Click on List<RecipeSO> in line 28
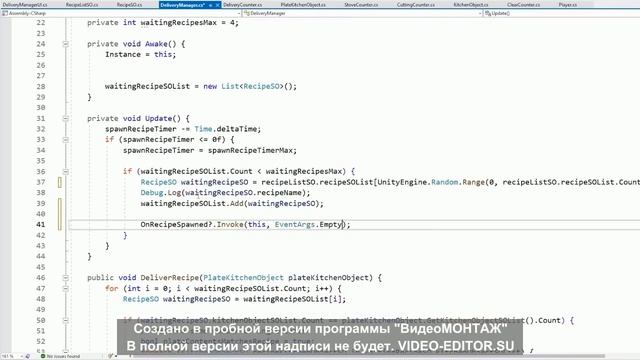 [252, 87]
